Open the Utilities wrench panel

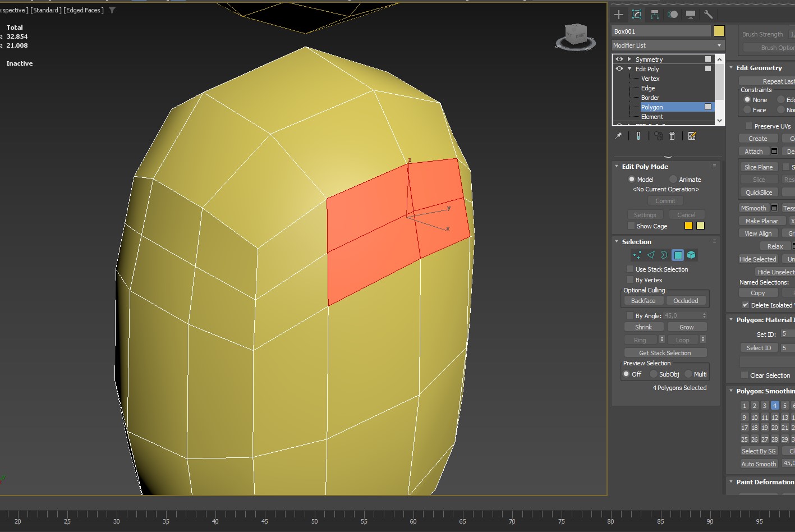coord(708,15)
